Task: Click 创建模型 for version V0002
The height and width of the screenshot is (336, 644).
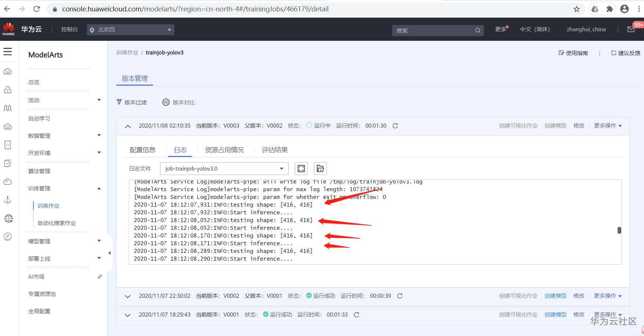Action: click(x=556, y=296)
